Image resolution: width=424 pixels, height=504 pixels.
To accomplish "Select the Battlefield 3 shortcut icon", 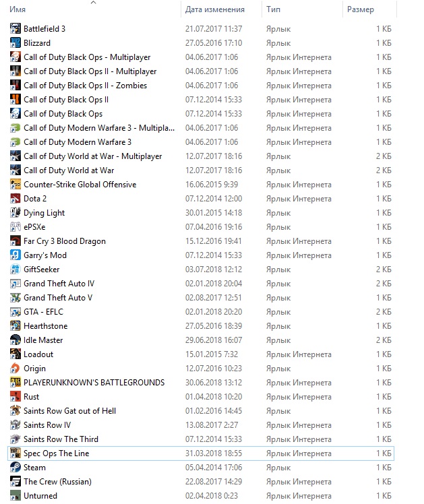I will tap(15, 28).
